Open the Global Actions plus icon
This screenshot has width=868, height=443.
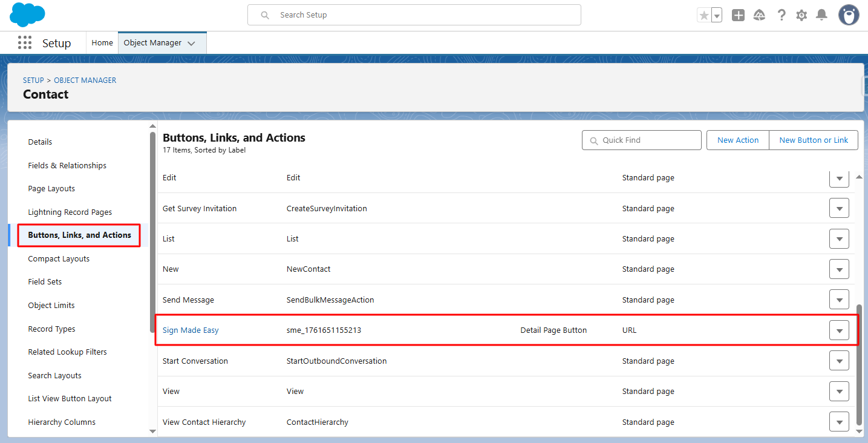(738, 16)
